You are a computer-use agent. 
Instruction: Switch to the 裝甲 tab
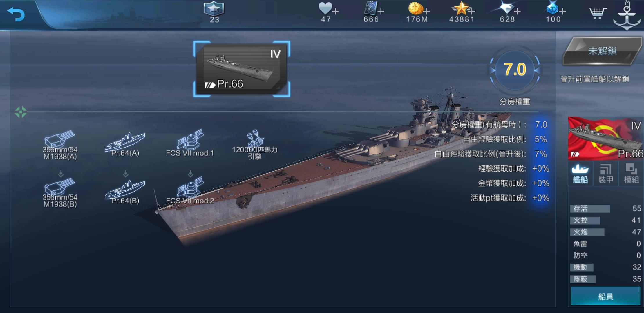point(606,174)
